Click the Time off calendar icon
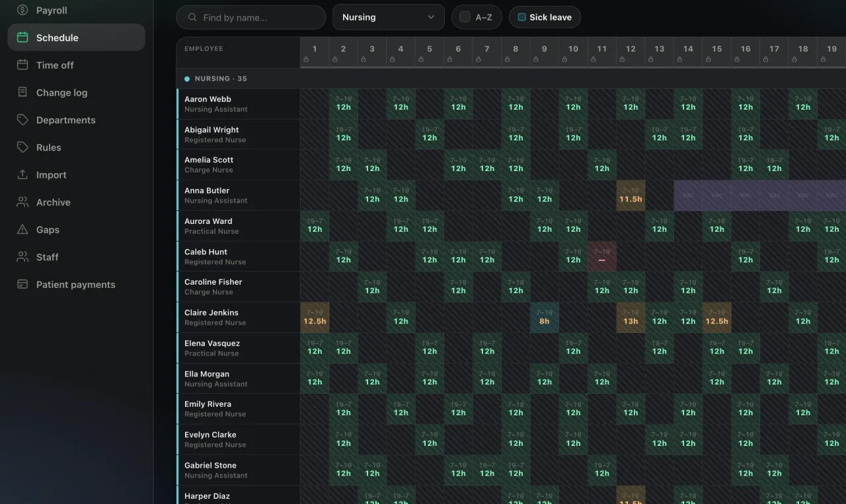 (22, 65)
